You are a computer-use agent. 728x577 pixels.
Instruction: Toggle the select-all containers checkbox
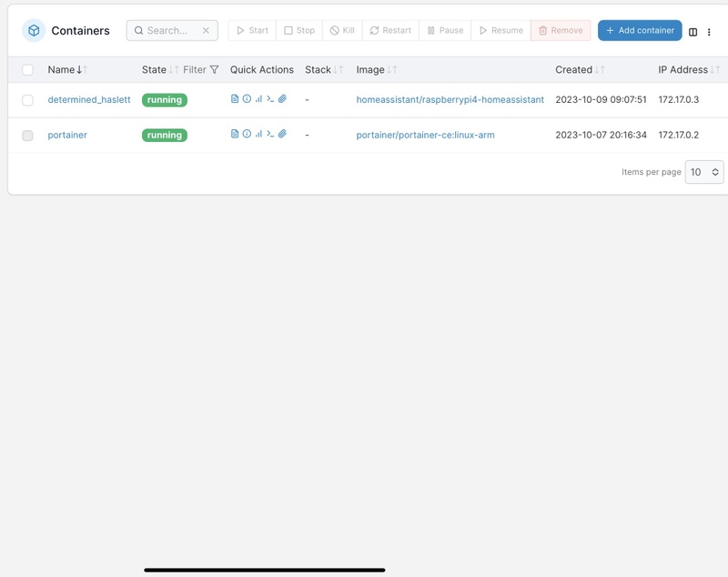(x=28, y=70)
